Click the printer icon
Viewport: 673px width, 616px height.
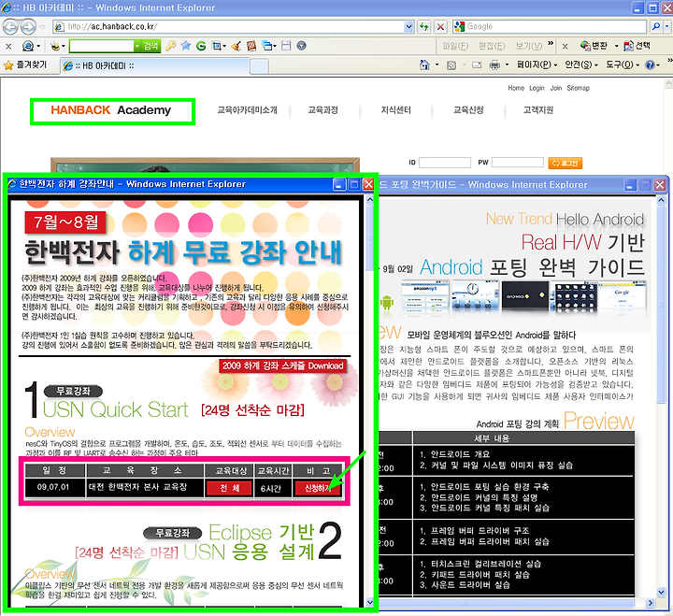click(494, 65)
